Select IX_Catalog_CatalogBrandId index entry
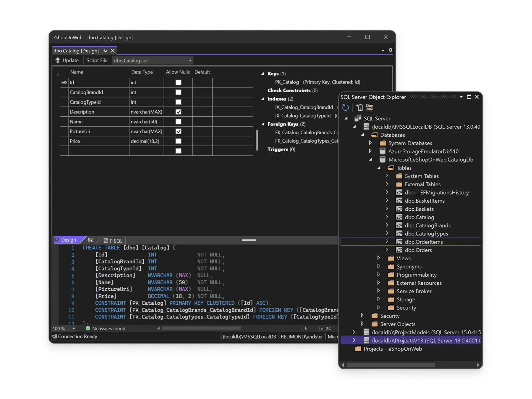Image resolution: width=532 pixels, height=399 pixels. [304, 107]
